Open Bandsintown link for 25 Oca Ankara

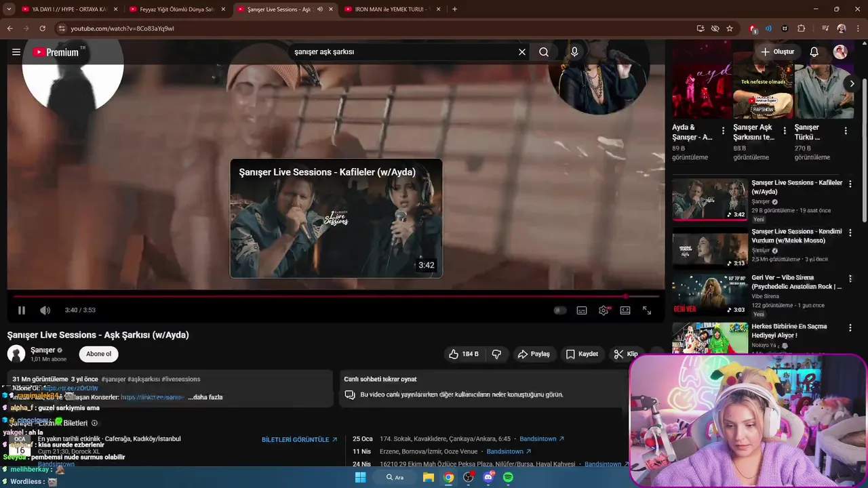542,439
